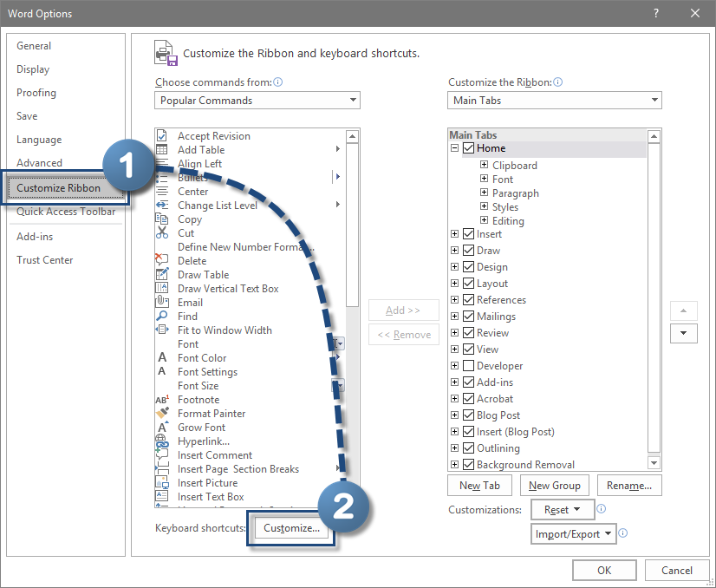Click info icon beside Reset dropdown
The width and height of the screenshot is (716, 588).
pyautogui.click(x=601, y=509)
